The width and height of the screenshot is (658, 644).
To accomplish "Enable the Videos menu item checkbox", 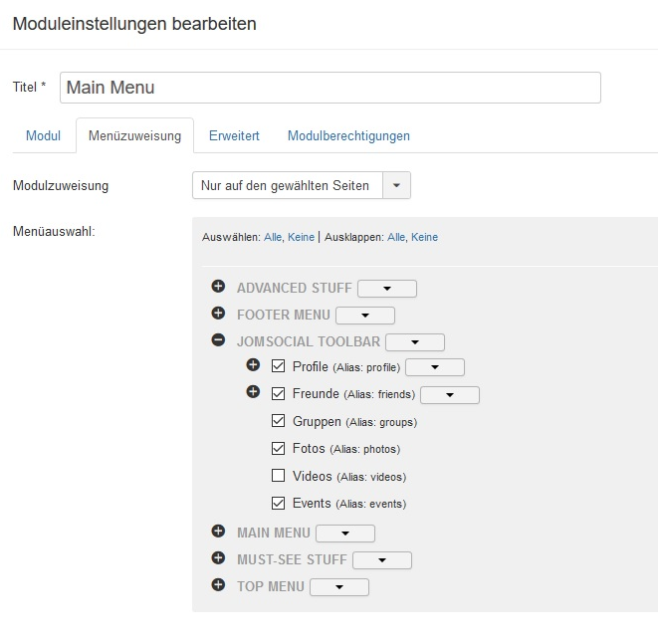I will 279,476.
